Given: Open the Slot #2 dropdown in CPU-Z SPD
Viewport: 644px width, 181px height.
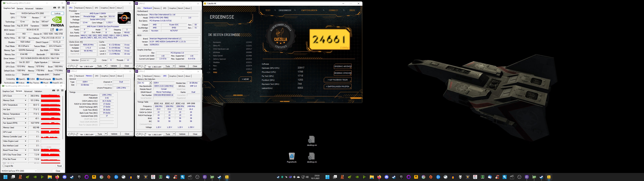Looking at the screenshot, I should (145, 83).
